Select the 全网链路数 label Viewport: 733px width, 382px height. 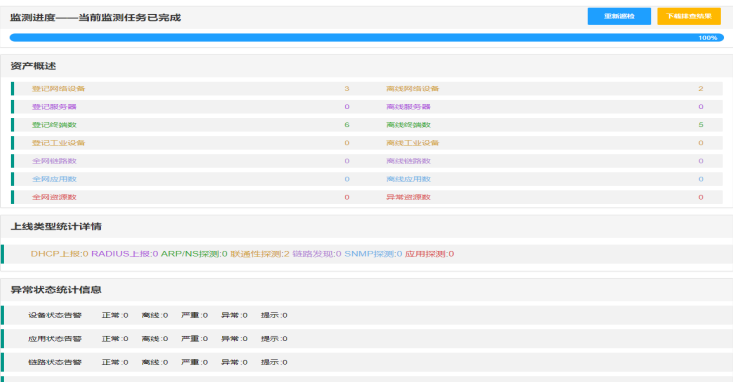pyautogui.click(x=54, y=161)
